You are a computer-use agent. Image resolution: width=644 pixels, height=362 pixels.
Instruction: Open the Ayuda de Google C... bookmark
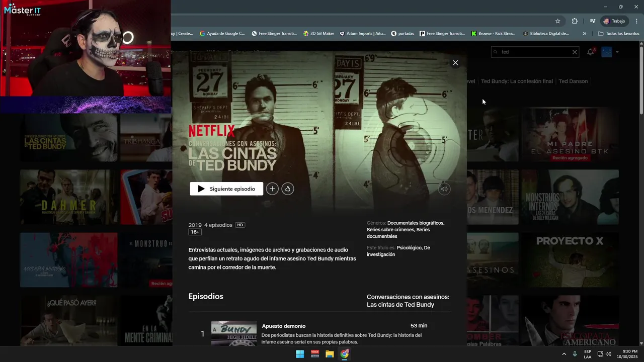[x=222, y=34]
